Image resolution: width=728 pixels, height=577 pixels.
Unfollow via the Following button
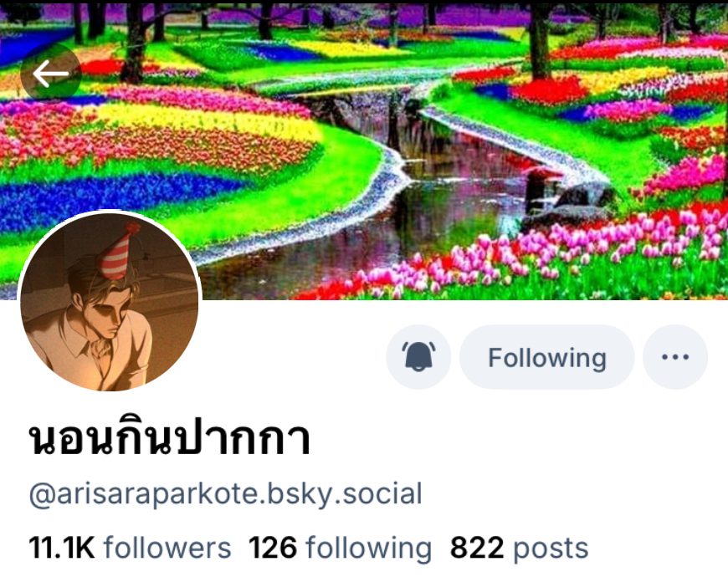[x=547, y=357]
